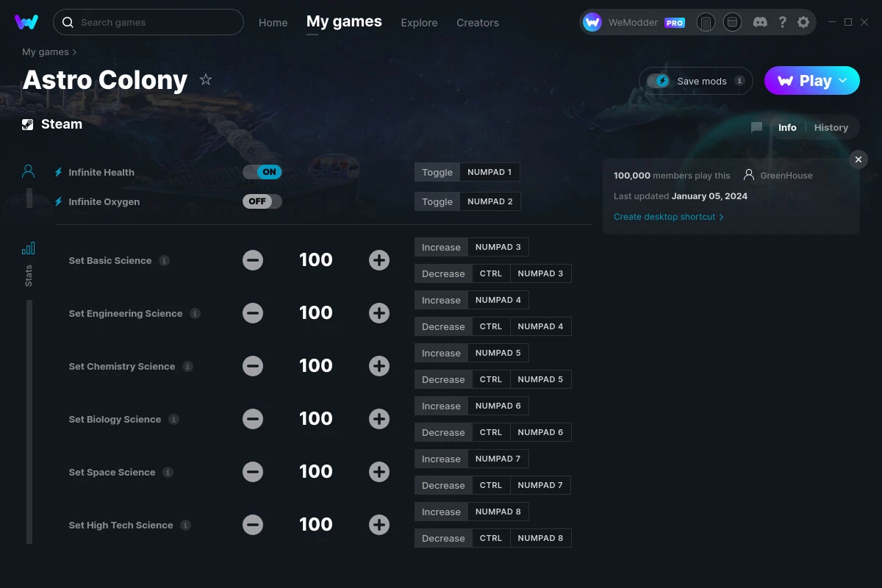This screenshot has width=882, height=588.
Task: Go to the Home tab
Action: pyautogui.click(x=273, y=23)
